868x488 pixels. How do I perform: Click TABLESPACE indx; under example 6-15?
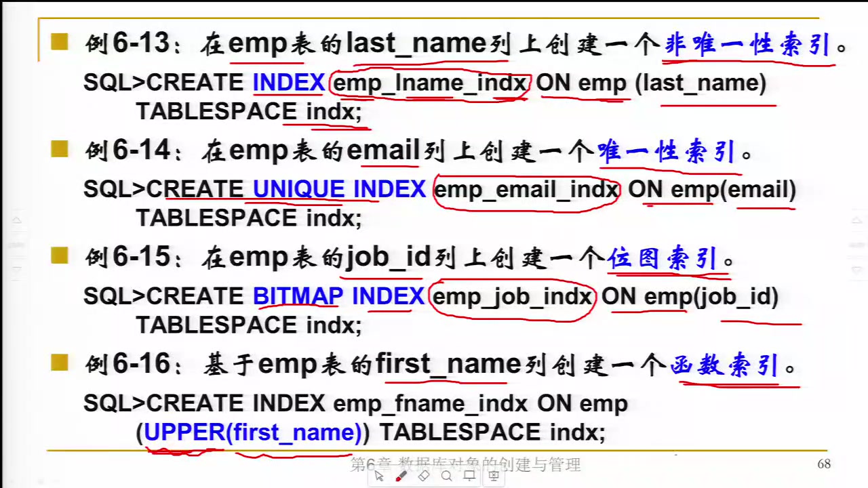pyautogui.click(x=250, y=325)
